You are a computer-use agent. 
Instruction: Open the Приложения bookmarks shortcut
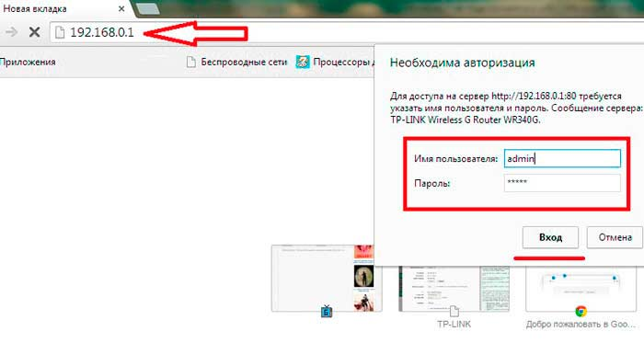[28, 62]
